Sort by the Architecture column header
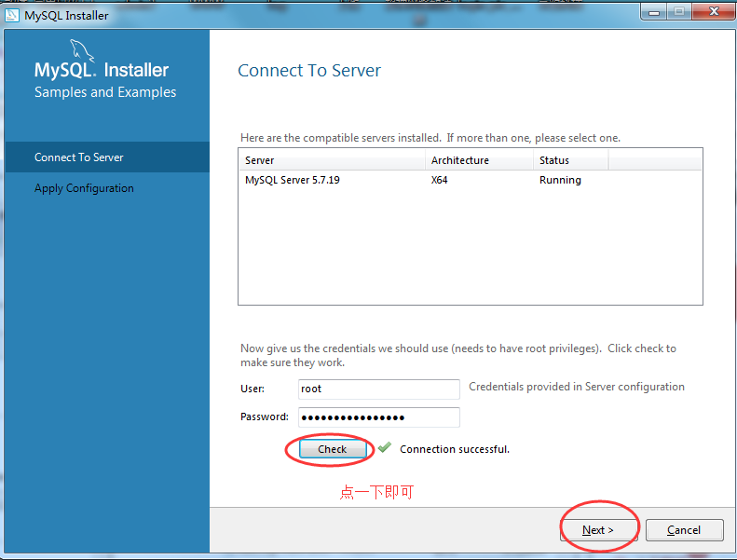The width and height of the screenshot is (737, 560). pos(480,160)
